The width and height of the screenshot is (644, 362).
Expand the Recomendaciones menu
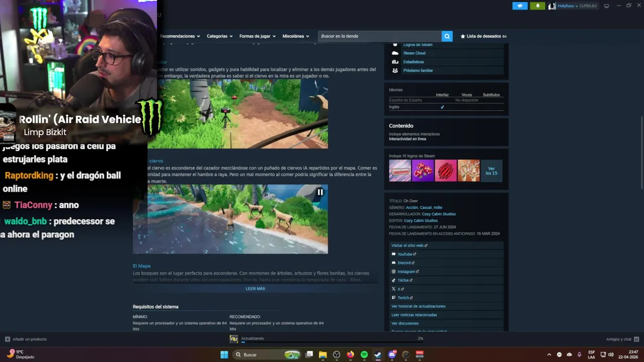[x=180, y=36]
